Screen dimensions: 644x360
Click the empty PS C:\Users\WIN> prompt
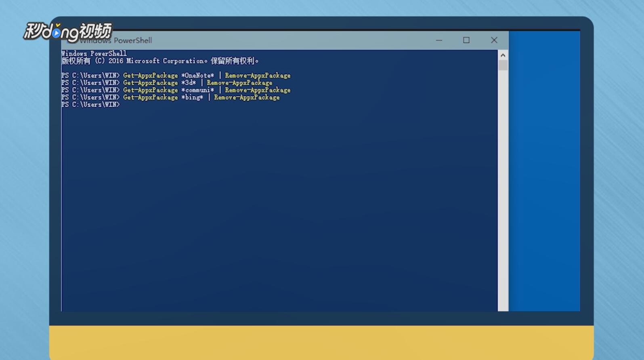(90, 105)
